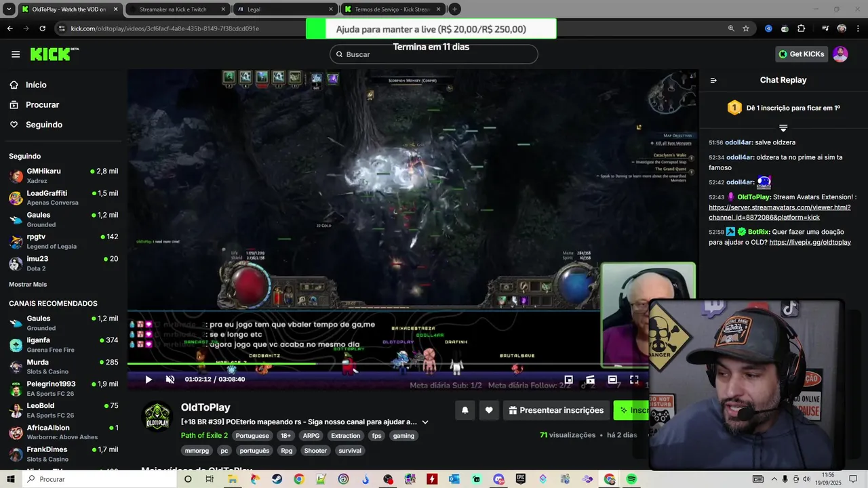Open the Kick user profile avatar menu

[840, 54]
